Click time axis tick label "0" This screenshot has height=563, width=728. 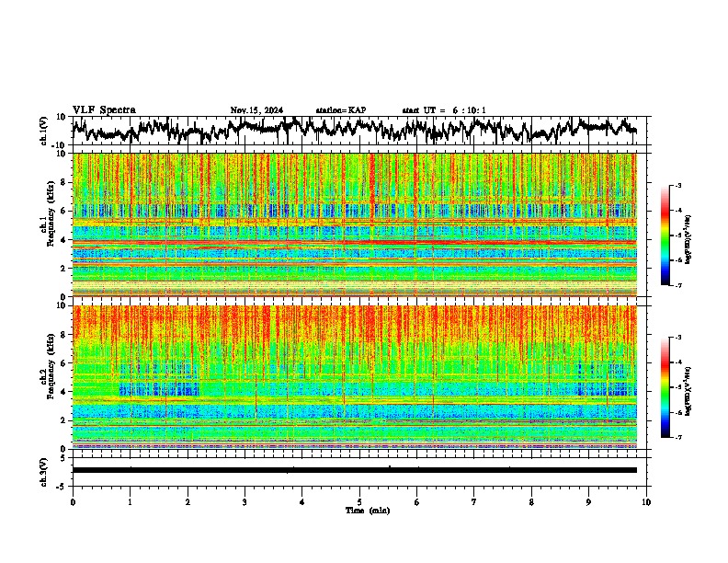click(73, 502)
